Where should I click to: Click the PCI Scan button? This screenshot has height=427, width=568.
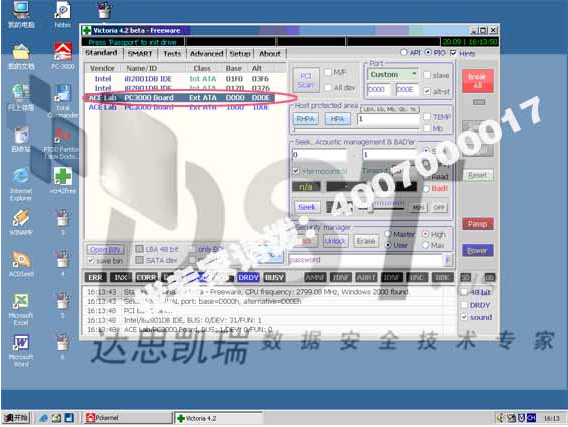coord(306,80)
